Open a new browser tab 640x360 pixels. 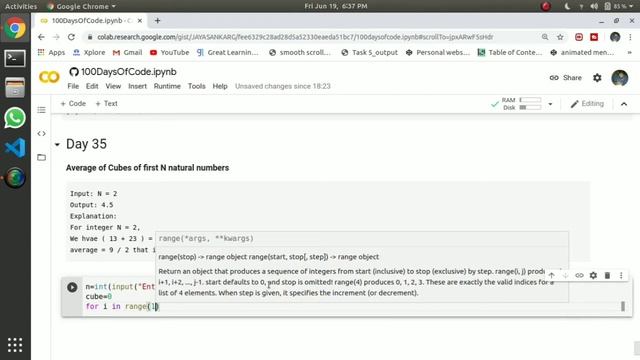(x=158, y=20)
